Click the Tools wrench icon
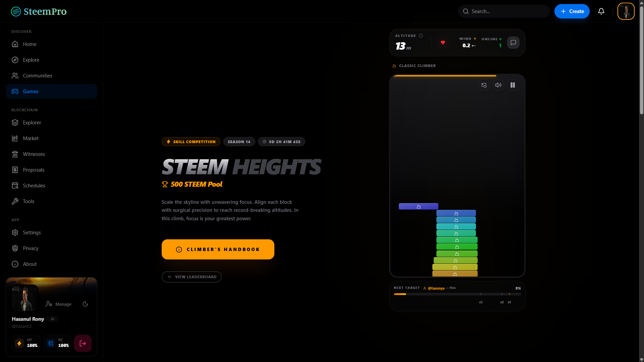 [x=15, y=201]
